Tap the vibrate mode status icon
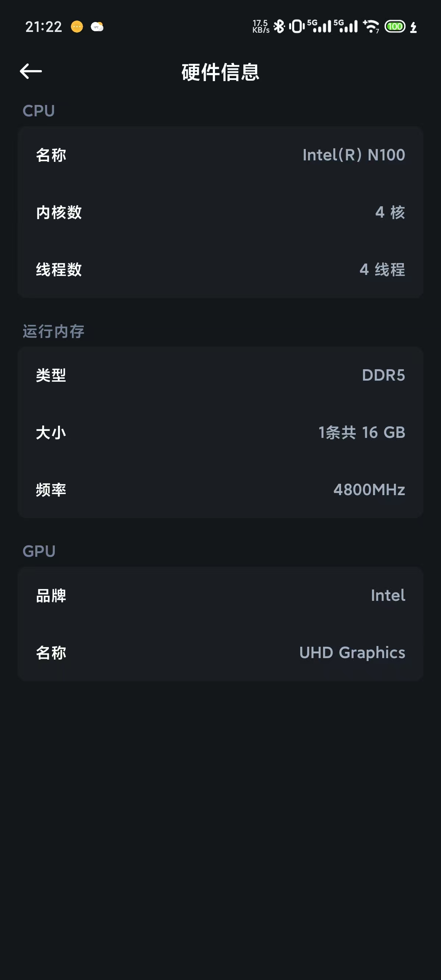Screen dimensions: 441x980 point(297,27)
